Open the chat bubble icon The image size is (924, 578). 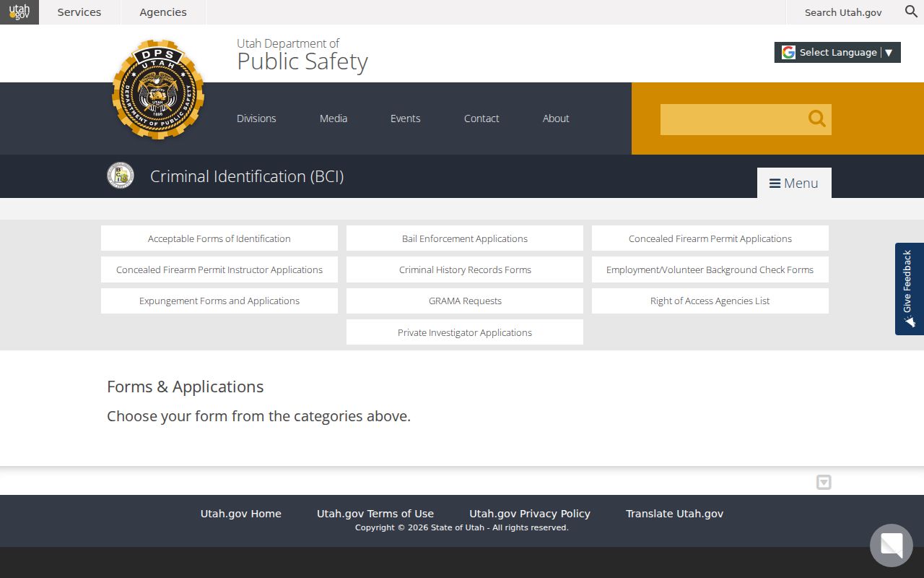[x=892, y=545]
